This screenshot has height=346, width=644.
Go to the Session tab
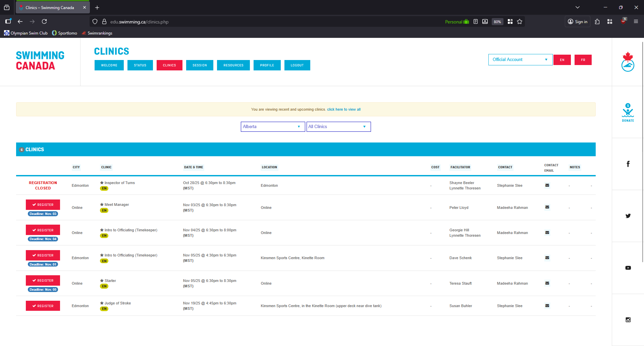200,65
